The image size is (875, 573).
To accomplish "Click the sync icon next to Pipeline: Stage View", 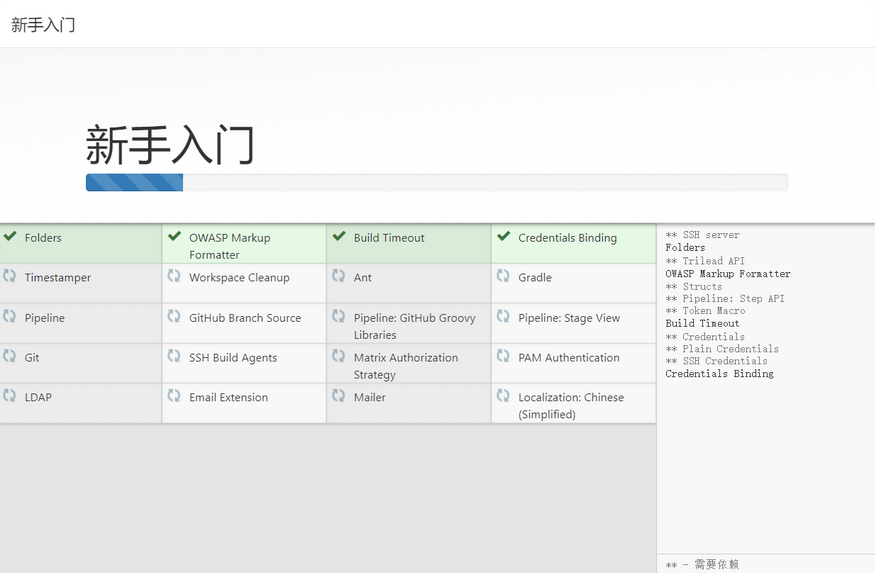I will click(x=503, y=316).
